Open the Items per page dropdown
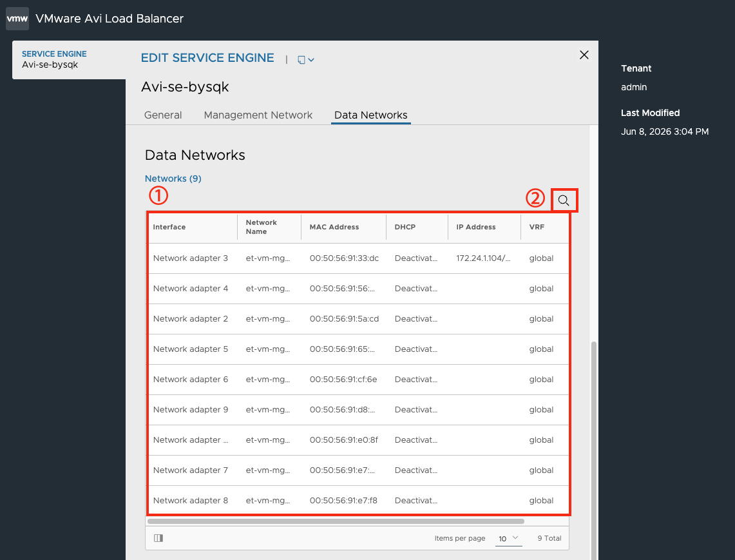This screenshot has width=735, height=560. [509, 539]
